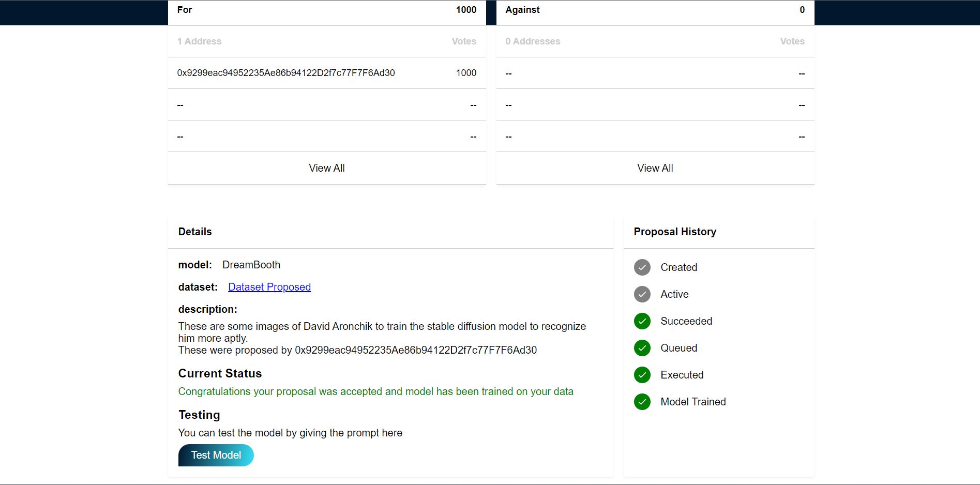Click the green Model Trained checkmark icon
The height and width of the screenshot is (485, 980).
point(642,402)
